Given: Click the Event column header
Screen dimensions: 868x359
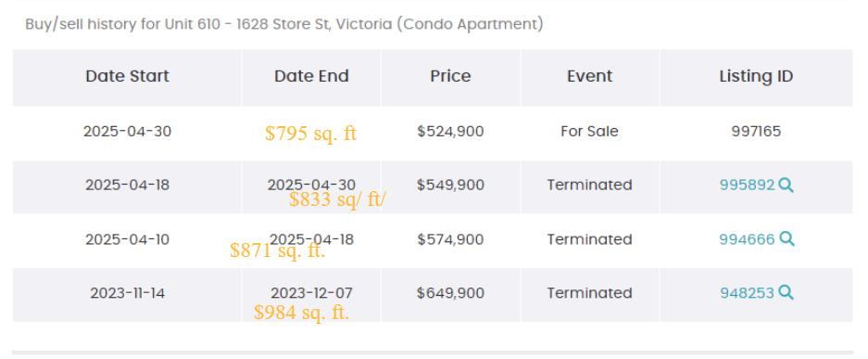Looking at the screenshot, I should [589, 76].
